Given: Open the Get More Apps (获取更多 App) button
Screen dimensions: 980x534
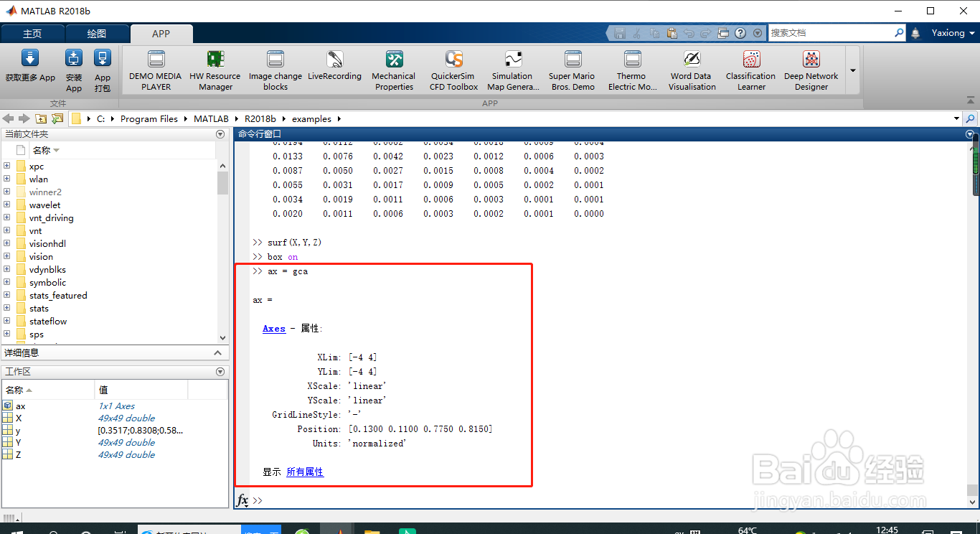Looking at the screenshot, I should [30, 67].
